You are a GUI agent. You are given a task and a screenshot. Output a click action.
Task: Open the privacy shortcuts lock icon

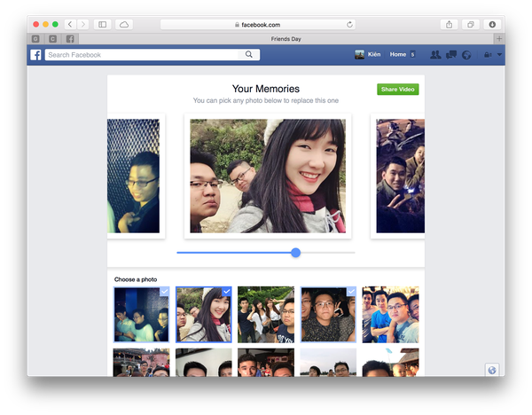[x=488, y=55]
